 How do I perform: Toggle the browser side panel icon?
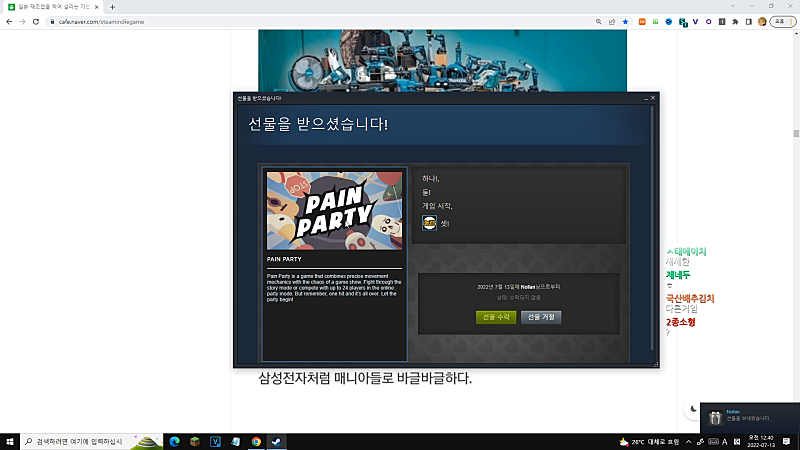point(748,22)
